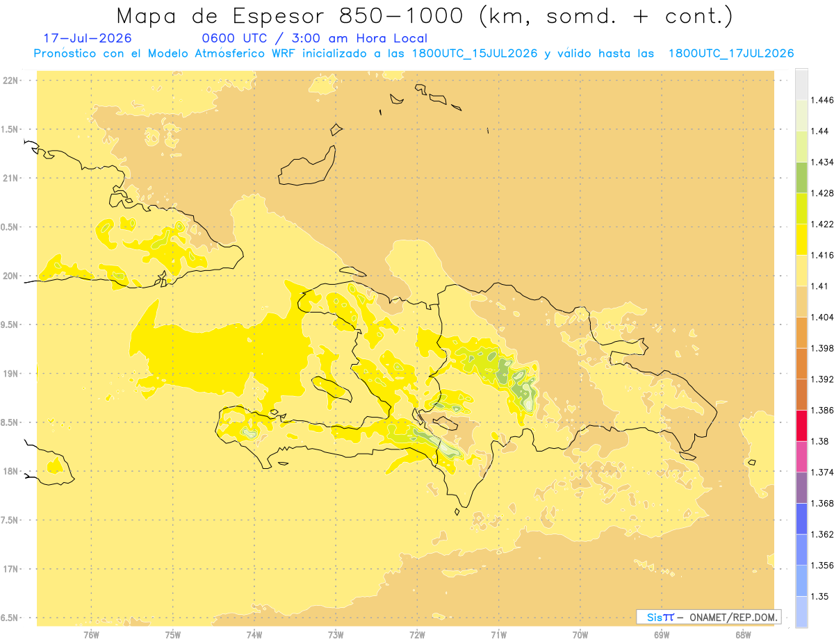Click the '73W' longitude label

[335, 635]
